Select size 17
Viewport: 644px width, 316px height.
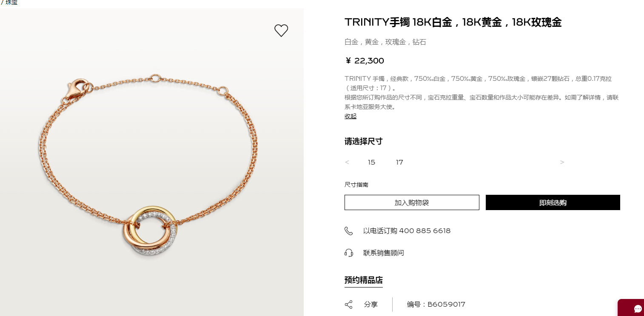399,162
